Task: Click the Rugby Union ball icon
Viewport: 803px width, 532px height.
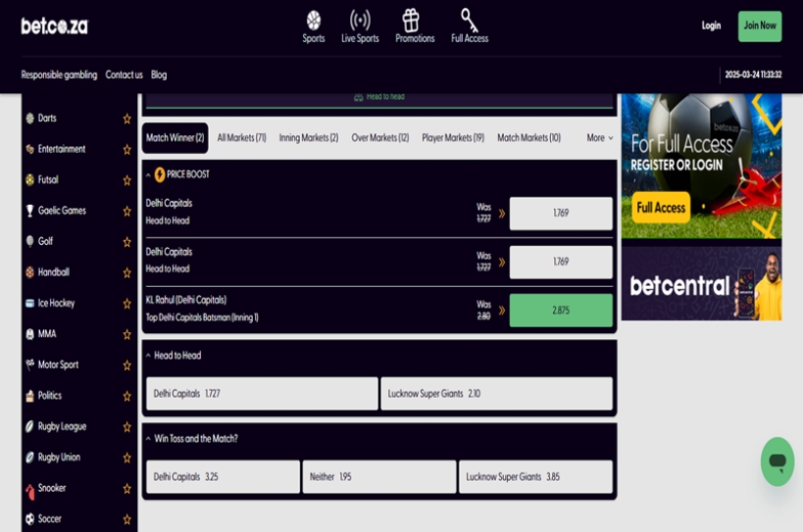Action: pyautogui.click(x=29, y=457)
